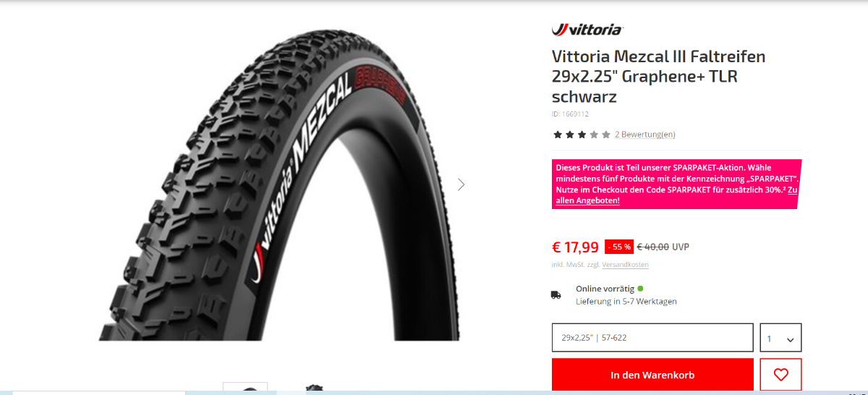Open the quantity dropdown showing 1
This screenshot has width=868, height=395.
pyautogui.click(x=780, y=338)
